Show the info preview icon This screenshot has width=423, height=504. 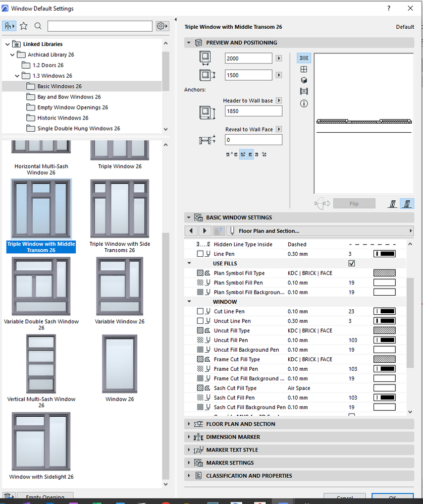(304, 103)
